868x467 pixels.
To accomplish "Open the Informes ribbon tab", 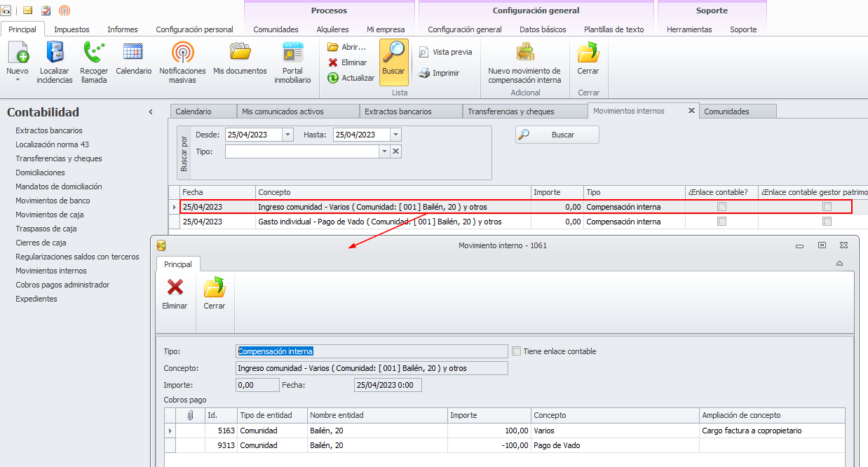I will pyautogui.click(x=122, y=29).
